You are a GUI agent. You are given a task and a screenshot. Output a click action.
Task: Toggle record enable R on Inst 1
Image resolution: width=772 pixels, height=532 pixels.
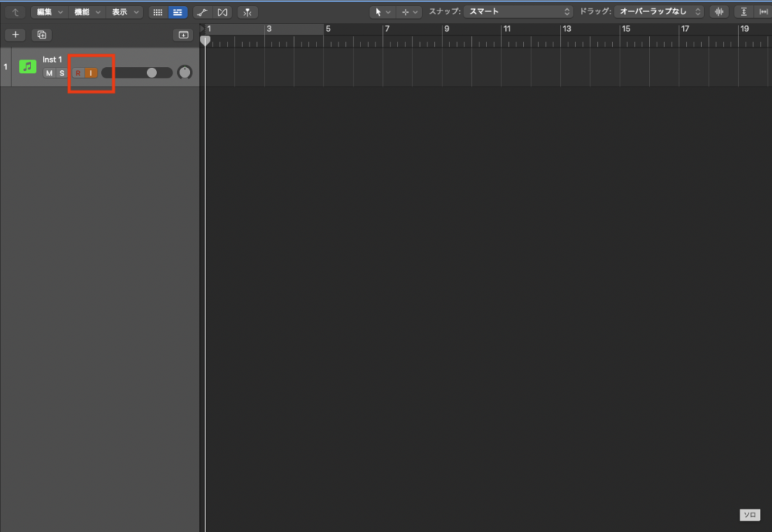tap(78, 73)
